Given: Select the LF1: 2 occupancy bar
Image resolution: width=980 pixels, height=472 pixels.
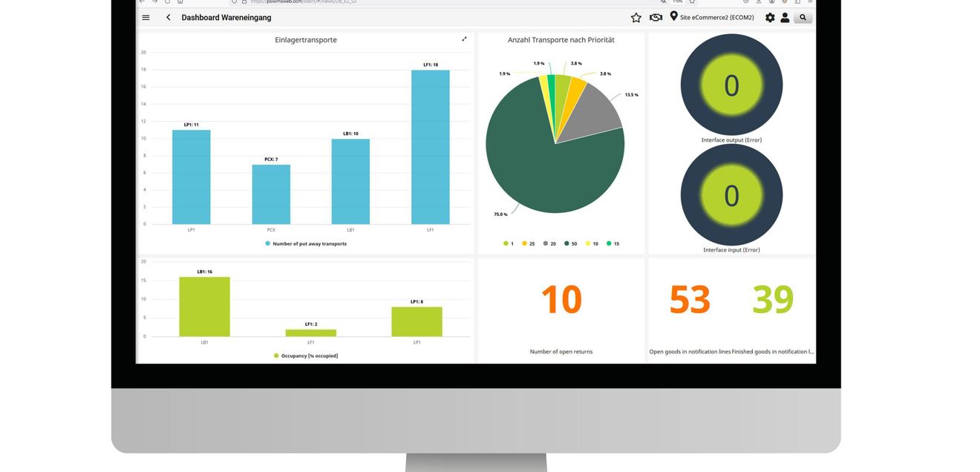Looking at the screenshot, I should [x=310, y=333].
